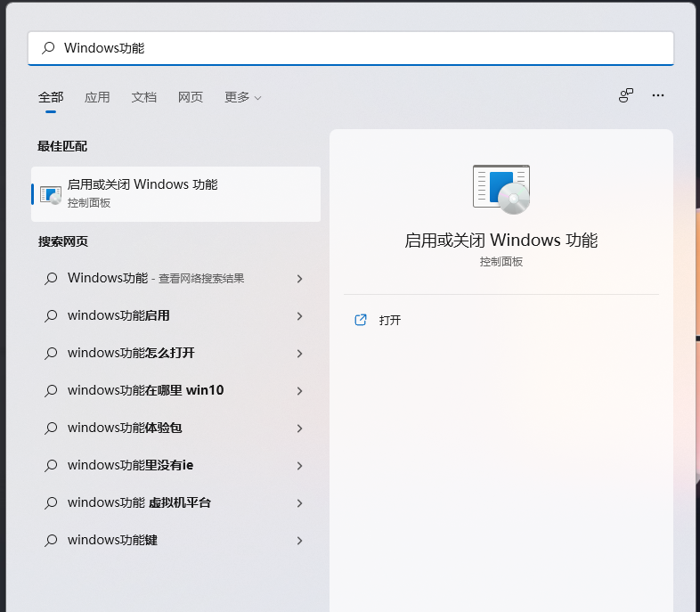Click the preview title 启用或关闭 Windows 功能
This screenshot has width=700, height=612.
[501, 241]
